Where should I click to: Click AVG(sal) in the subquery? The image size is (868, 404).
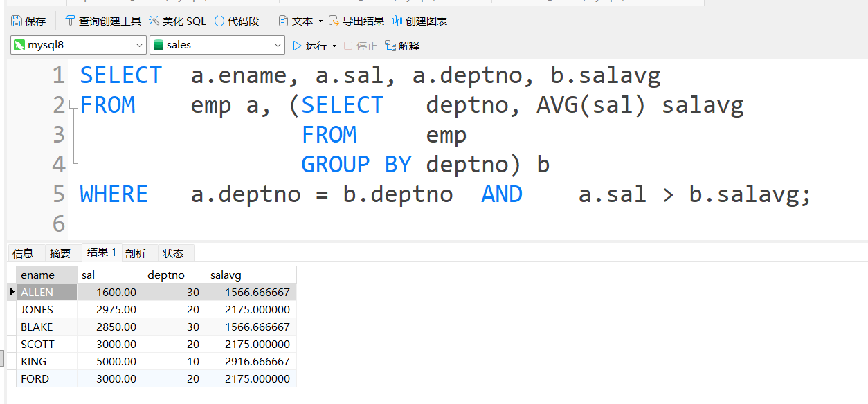[x=592, y=104]
